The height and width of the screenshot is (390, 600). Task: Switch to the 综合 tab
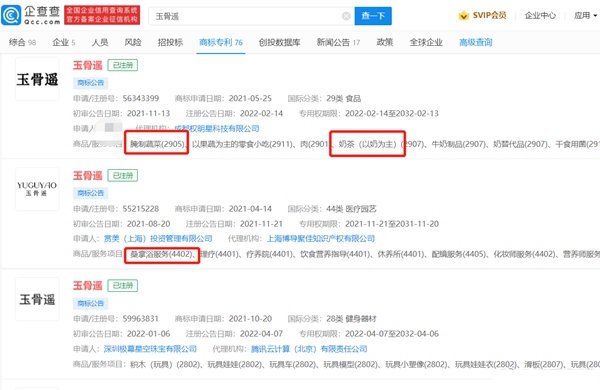[22, 42]
